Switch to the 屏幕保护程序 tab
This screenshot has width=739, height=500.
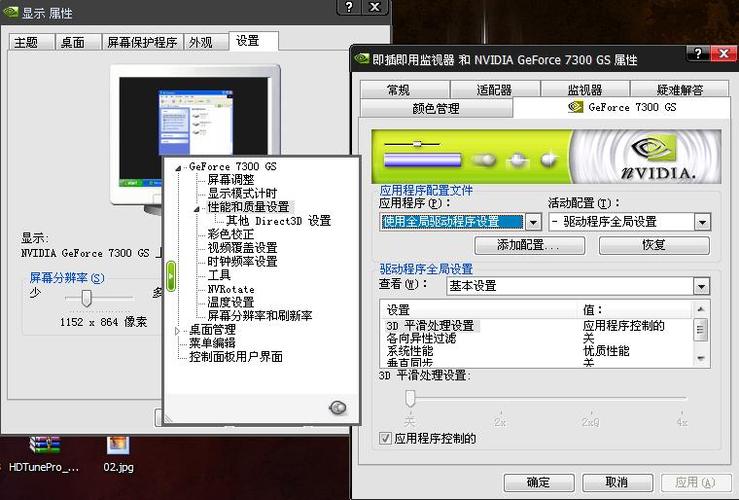[x=142, y=42]
